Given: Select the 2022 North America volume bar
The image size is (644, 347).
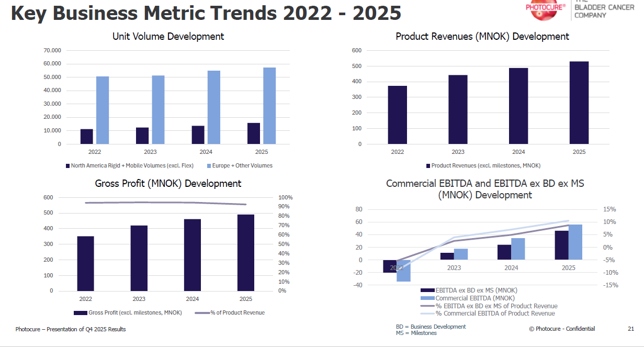Looking at the screenshot, I should tap(87, 137).
